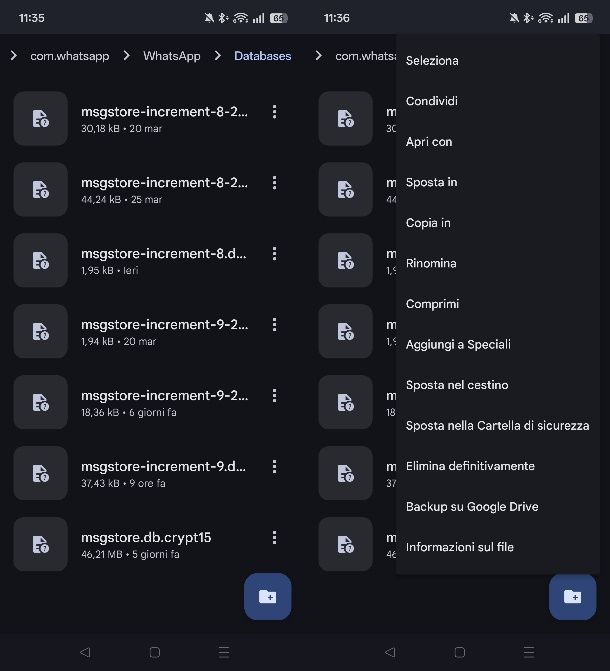
Task: Tap recents navigation icon on the 11:35 screen
Action: click(x=224, y=652)
